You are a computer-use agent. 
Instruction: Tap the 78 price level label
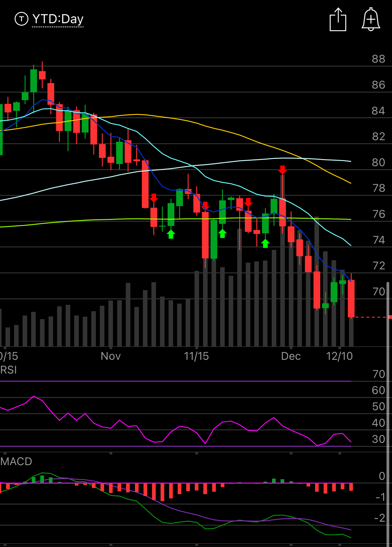tap(379, 188)
